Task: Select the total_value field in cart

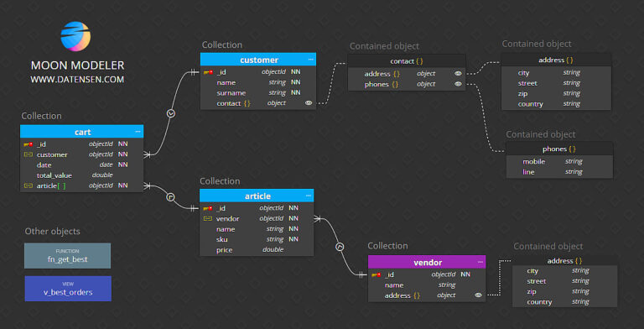Action: [81, 175]
